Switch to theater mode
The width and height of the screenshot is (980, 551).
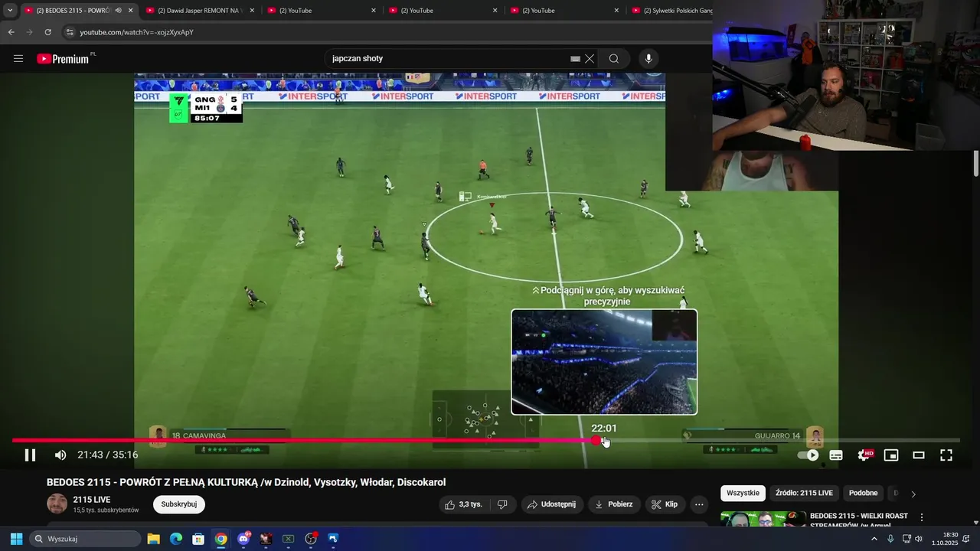[919, 455]
